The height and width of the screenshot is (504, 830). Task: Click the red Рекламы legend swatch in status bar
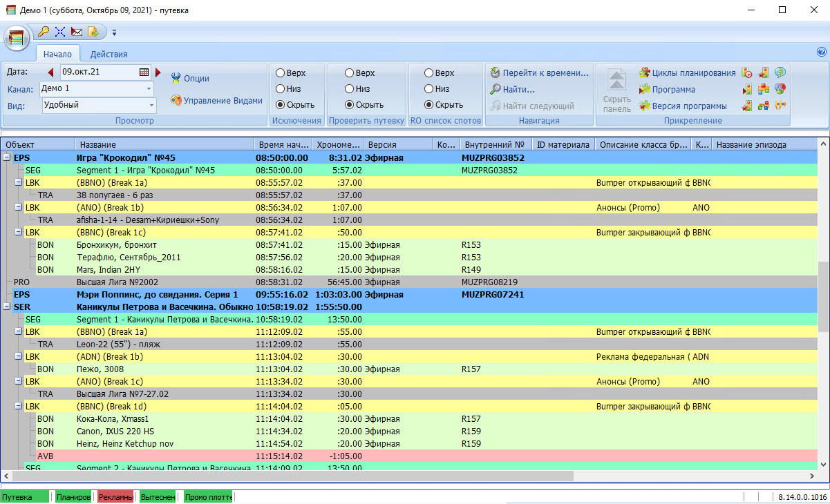[x=115, y=496]
